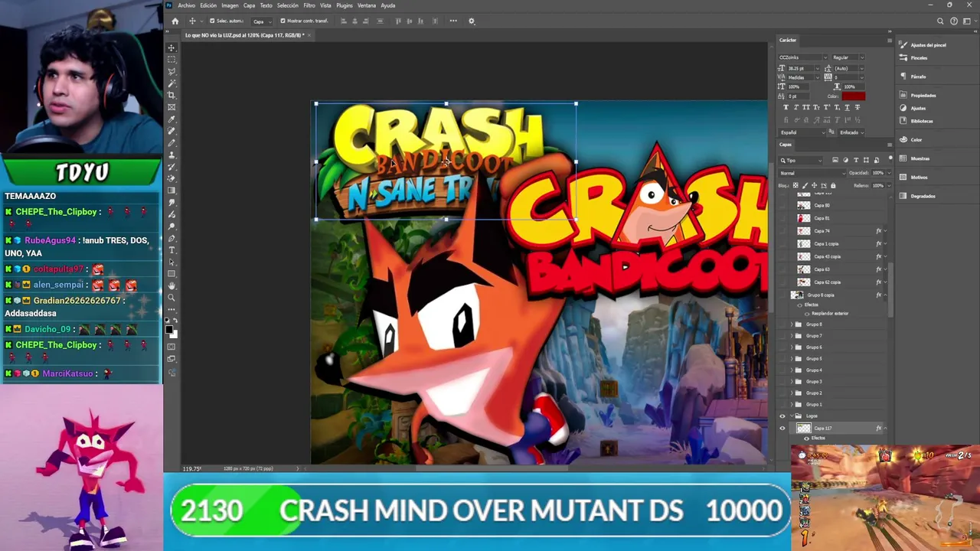Image resolution: width=980 pixels, height=551 pixels.
Task: Open the Filtro menu
Action: click(309, 5)
